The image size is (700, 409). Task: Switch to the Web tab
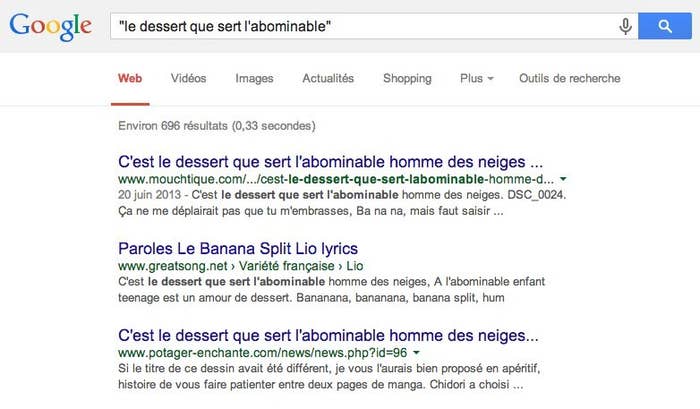(130, 79)
